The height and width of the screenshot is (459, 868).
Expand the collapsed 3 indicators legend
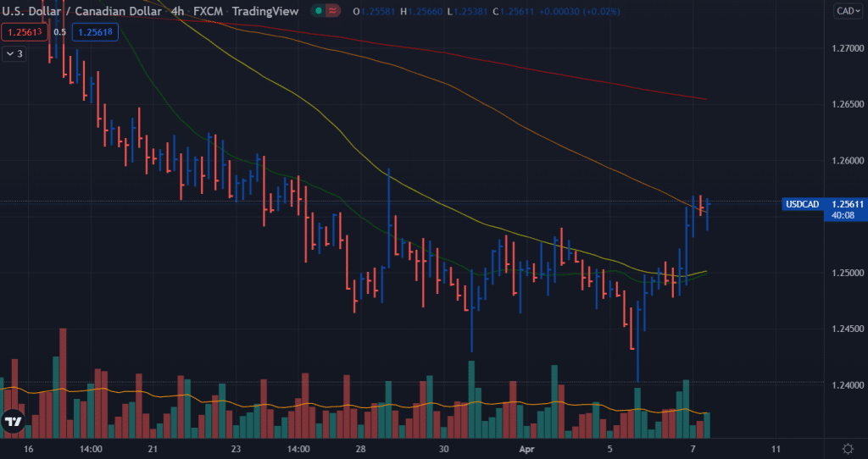pos(14,53)
